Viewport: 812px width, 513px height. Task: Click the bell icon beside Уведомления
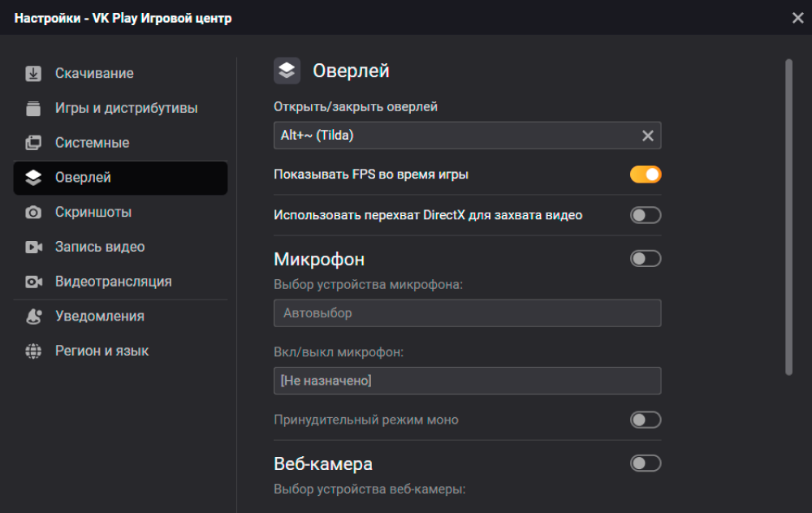pos(33,317)
